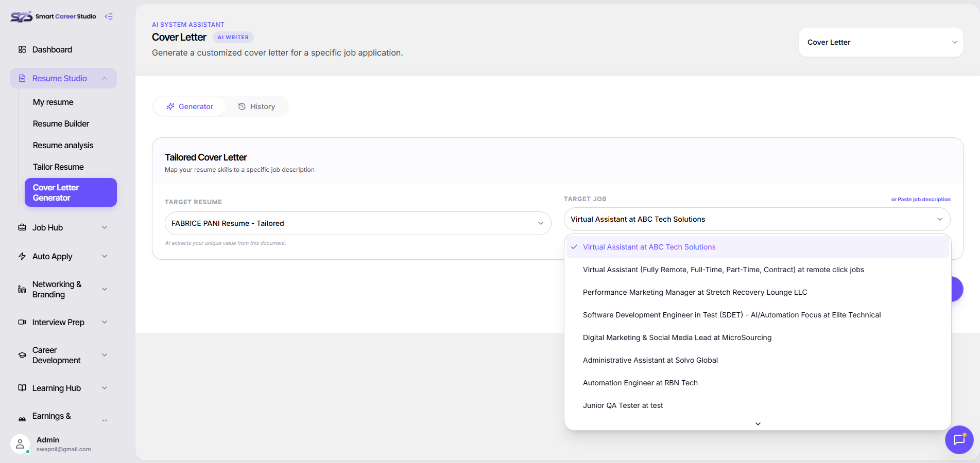Expand the Auto Apply menu
Screen dimensions: 980x463
[105, 256]
